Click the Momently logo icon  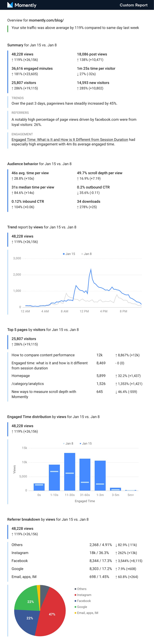pyautogui.click(x=10, y=5)
